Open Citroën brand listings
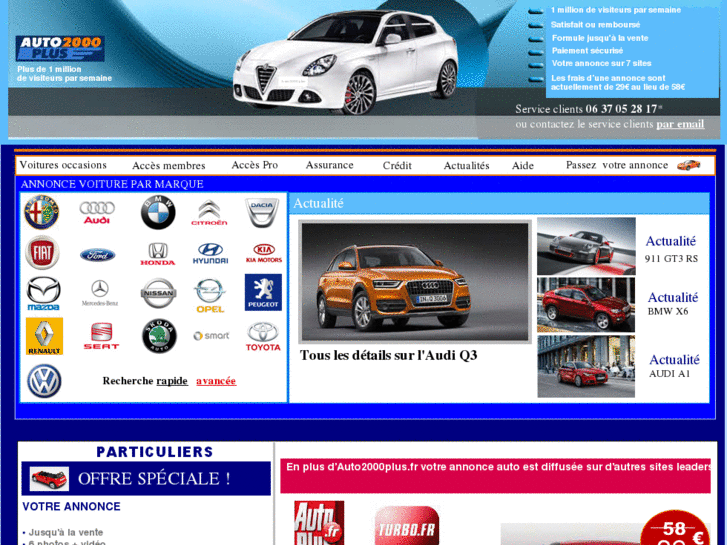The height and width of the screenshot is (545, 727). point(210,213)
